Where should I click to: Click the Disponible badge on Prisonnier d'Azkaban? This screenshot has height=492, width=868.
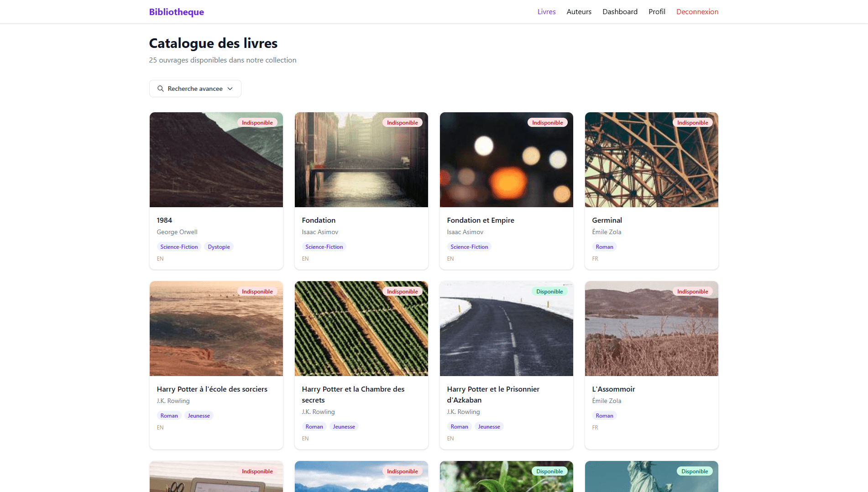(x=549, y=291)
